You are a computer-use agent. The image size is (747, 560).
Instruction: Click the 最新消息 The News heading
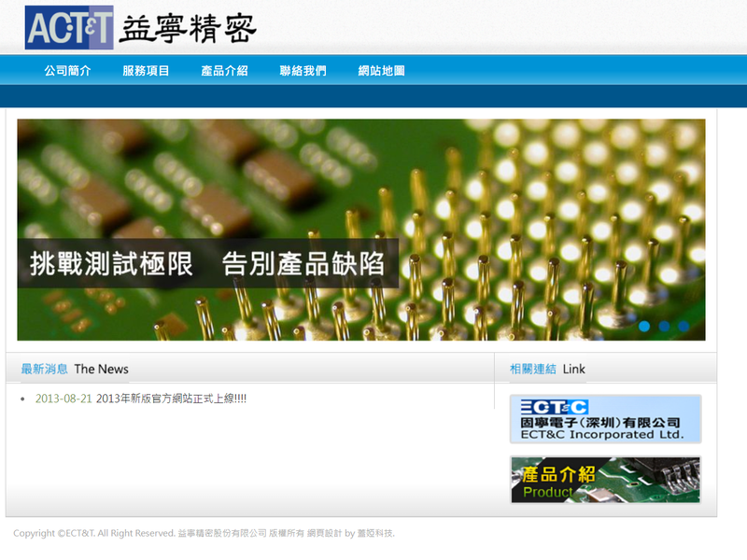coord(75,369)
